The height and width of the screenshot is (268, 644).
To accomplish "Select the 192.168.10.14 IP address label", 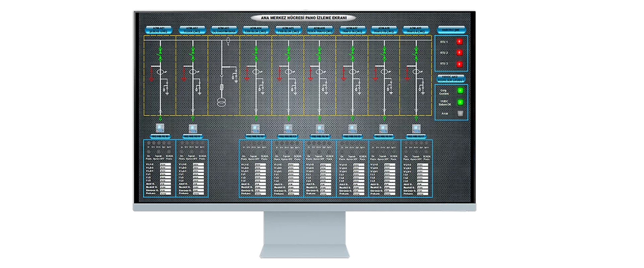I will (320, 137).
